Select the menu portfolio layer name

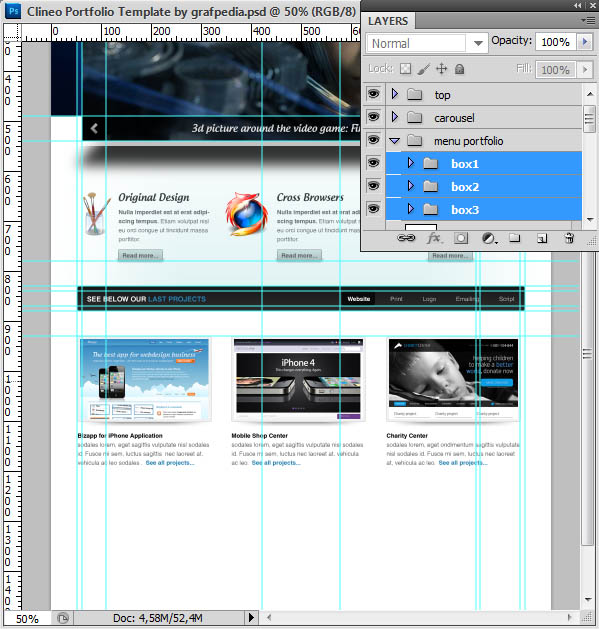(x=468, y=141)
